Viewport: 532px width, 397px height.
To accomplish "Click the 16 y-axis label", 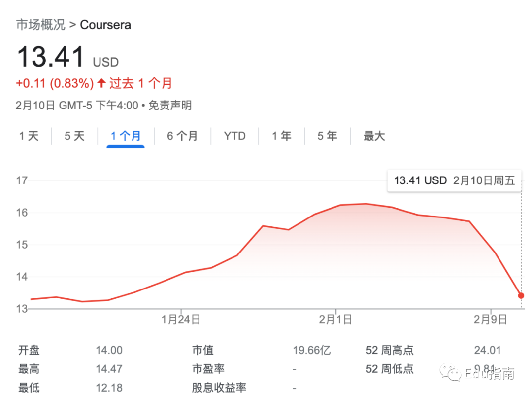I will [x=22, y=213].
